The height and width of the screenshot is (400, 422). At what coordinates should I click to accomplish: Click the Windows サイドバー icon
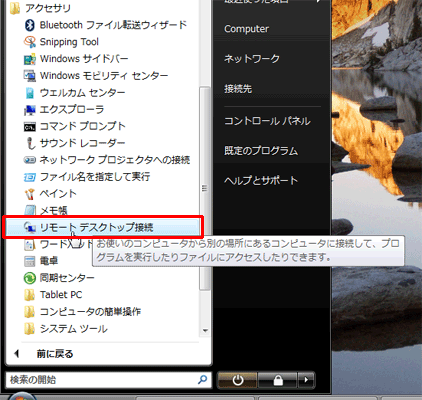coord(30,59)
